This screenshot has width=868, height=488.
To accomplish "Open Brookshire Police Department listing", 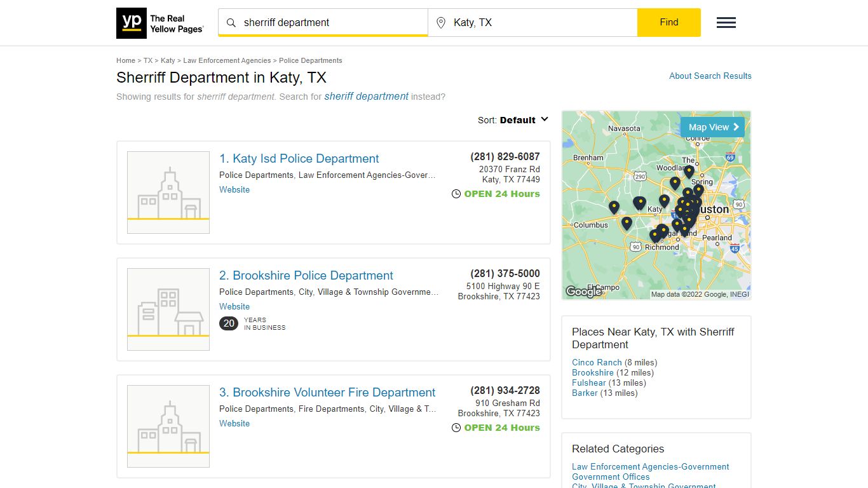I will [x=306, y=276].
